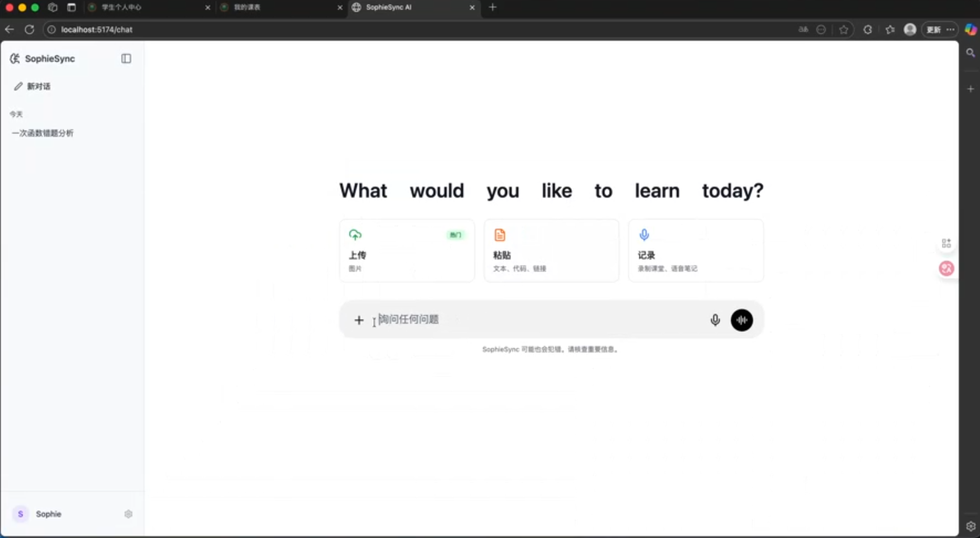Open browser more options ellipsis menu
The height and width of the screenshot is (538, 980).
coord(951,29)
